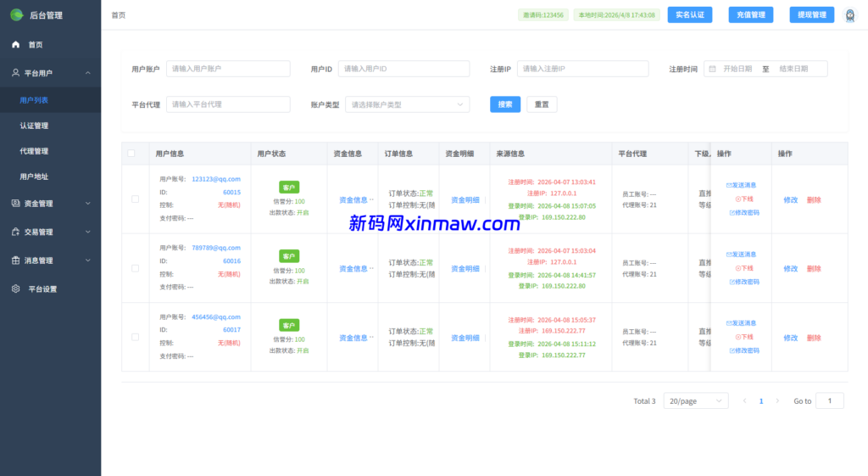
Task: Change password for user 60017
Action: tap(744, 350)
